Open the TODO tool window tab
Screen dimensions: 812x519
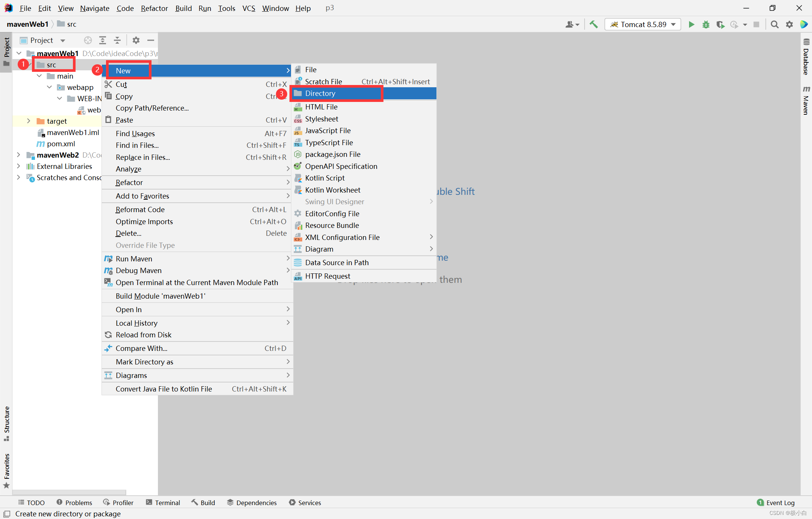click(x=32, y=502)
